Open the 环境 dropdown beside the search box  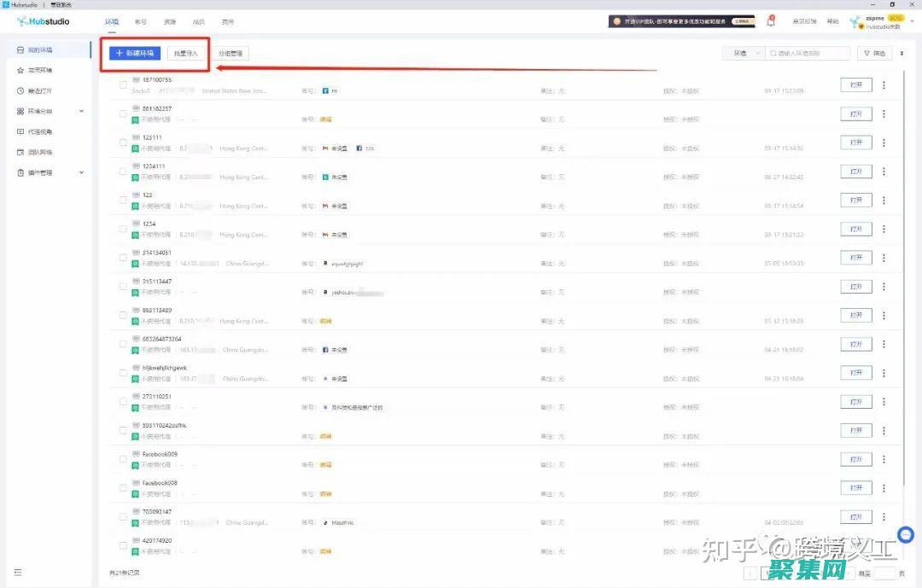point(742,52)
